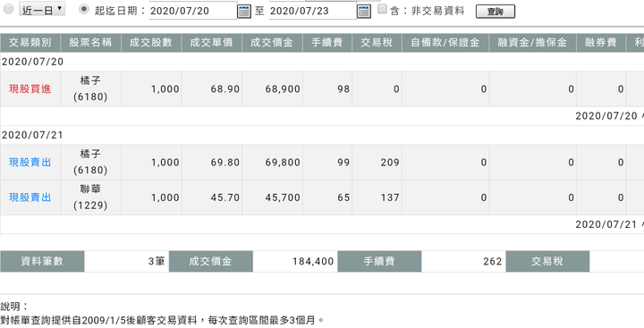Click the 2020/07/21 date group row
Viewport: 644px width, 328px height.
click(322, 135)
